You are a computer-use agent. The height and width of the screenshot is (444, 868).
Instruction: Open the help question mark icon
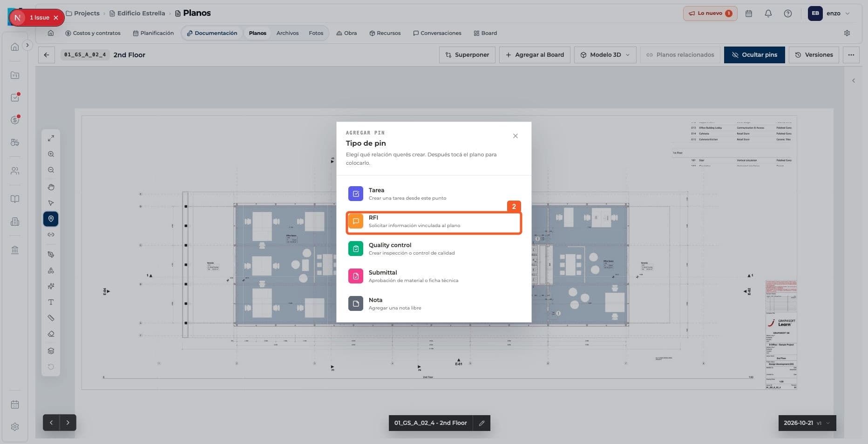[788, 13]
